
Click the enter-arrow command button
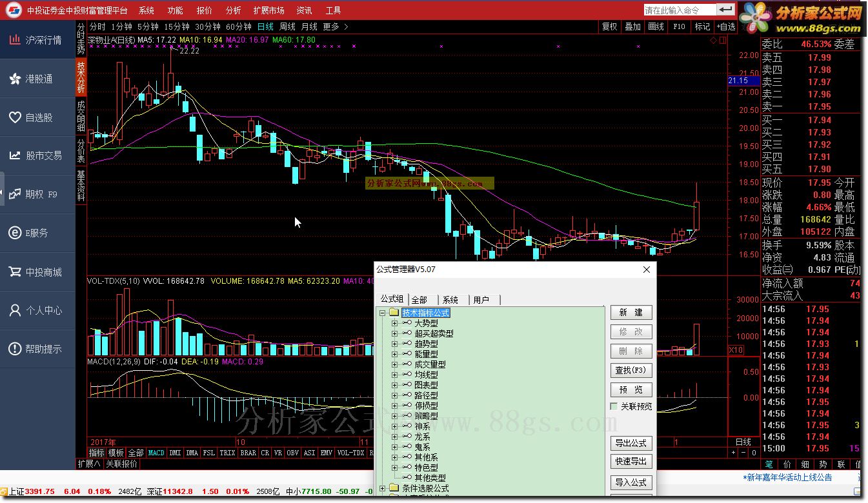[x=726, y=10]
